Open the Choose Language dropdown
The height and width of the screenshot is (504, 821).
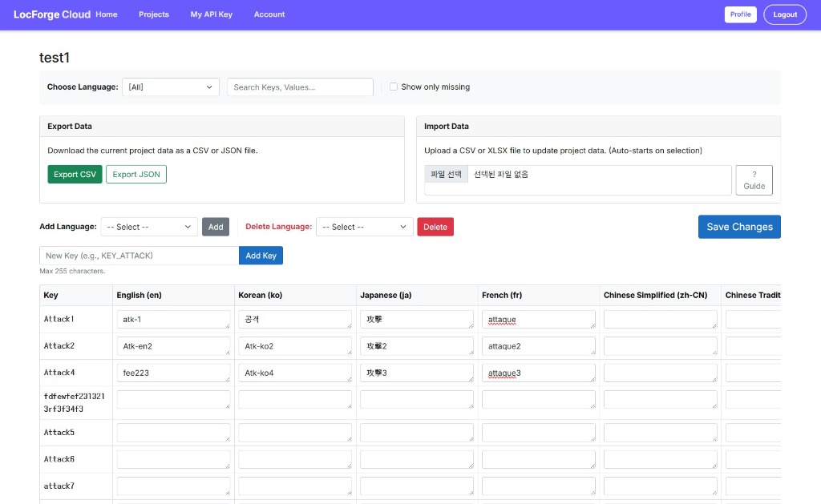[169, 87]
